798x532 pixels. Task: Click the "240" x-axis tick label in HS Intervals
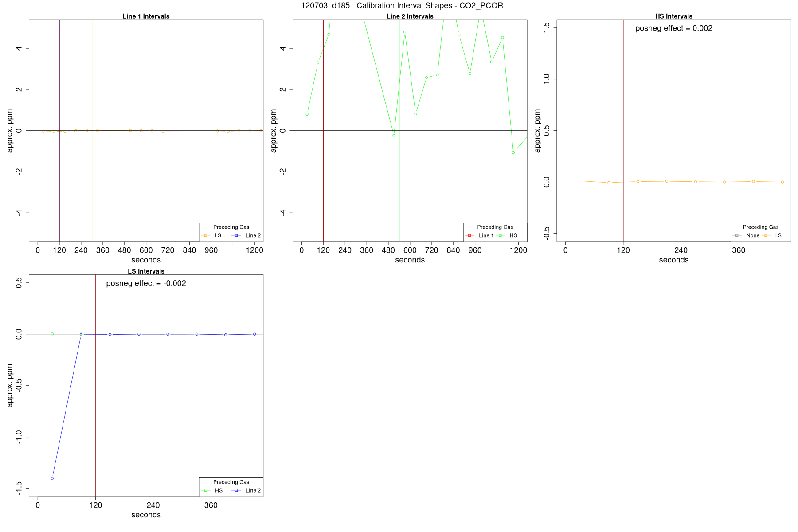tap(681, 250)
